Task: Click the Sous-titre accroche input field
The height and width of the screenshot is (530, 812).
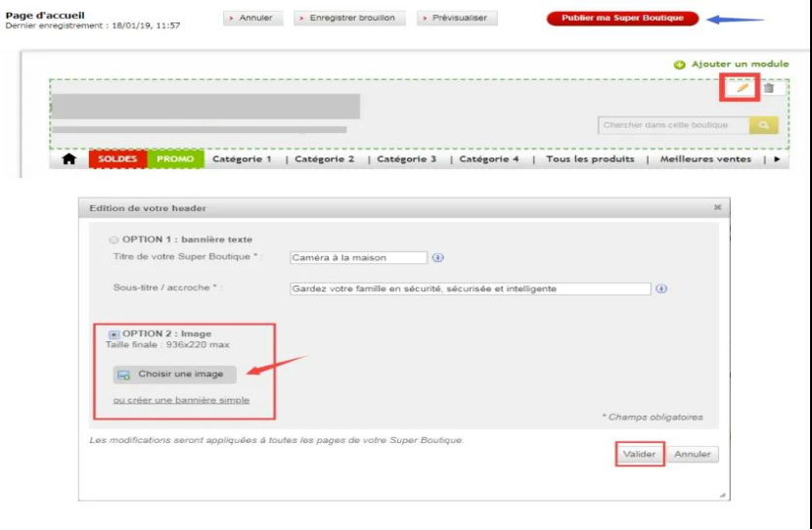Action: coord(471,288)
